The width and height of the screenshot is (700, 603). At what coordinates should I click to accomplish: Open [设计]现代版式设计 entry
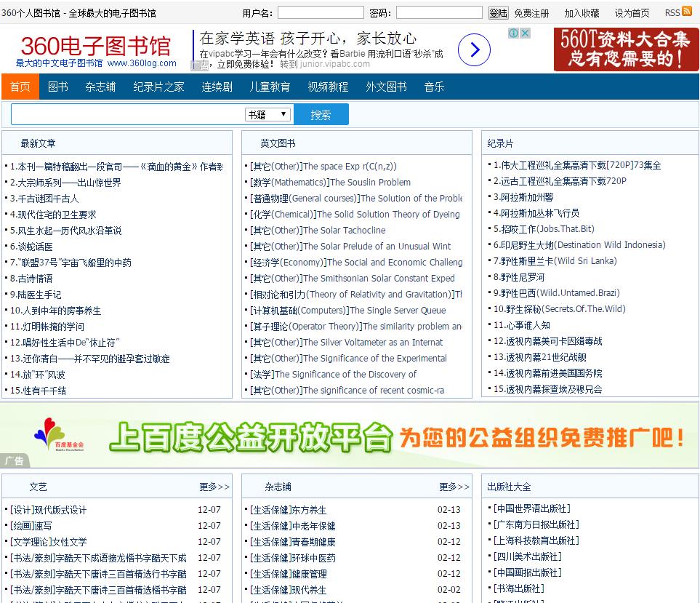tap(48, 510)
